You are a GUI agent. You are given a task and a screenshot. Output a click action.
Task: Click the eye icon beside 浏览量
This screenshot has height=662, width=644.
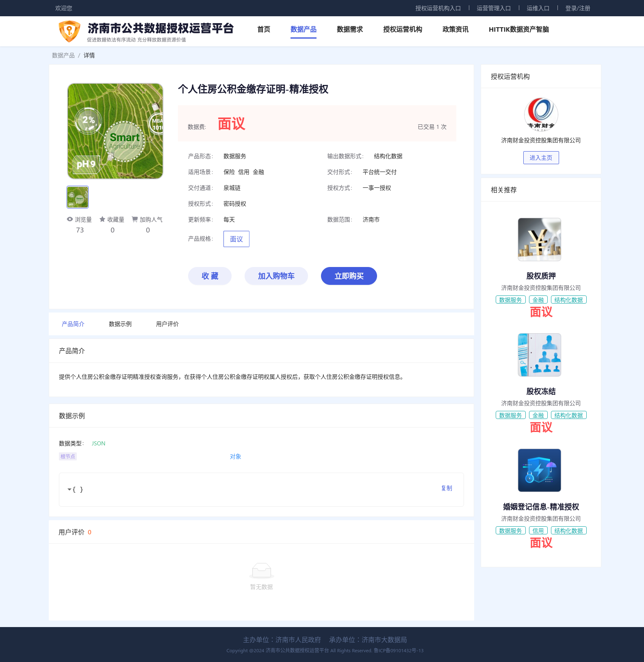click(70, 219)
